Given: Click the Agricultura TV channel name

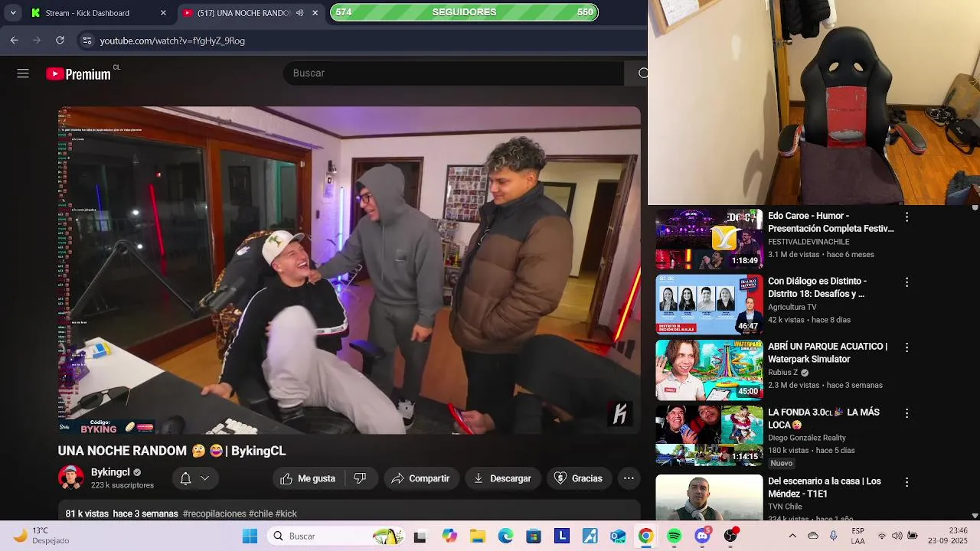Looking at the screenshot, I should [x=792, y=307].
